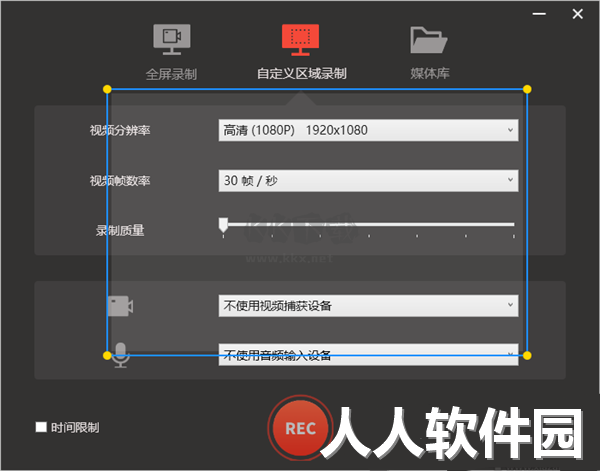The width and height of the screenshot is (600, 471).
Task: Minimize the recorder window
Action: [x=539, y=14]
